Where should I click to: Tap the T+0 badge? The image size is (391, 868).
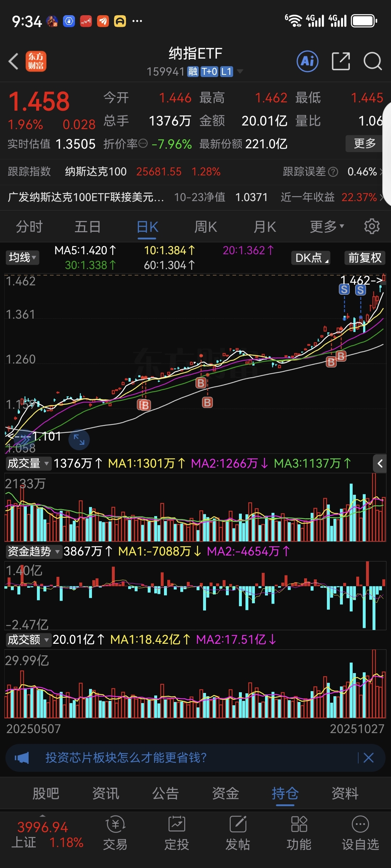(x=209, y=72)
